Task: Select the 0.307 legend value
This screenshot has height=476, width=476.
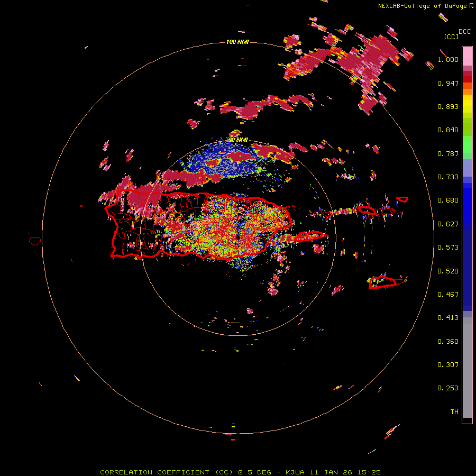Action: pos(448,365)
